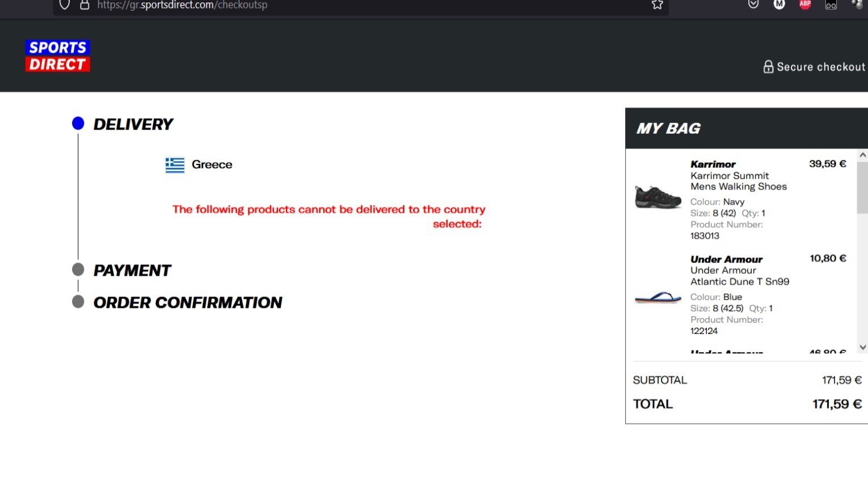The image size is (868, 487).
Task: Click the Secure checkout padlock icon
Action: click(x=768, y=67)
